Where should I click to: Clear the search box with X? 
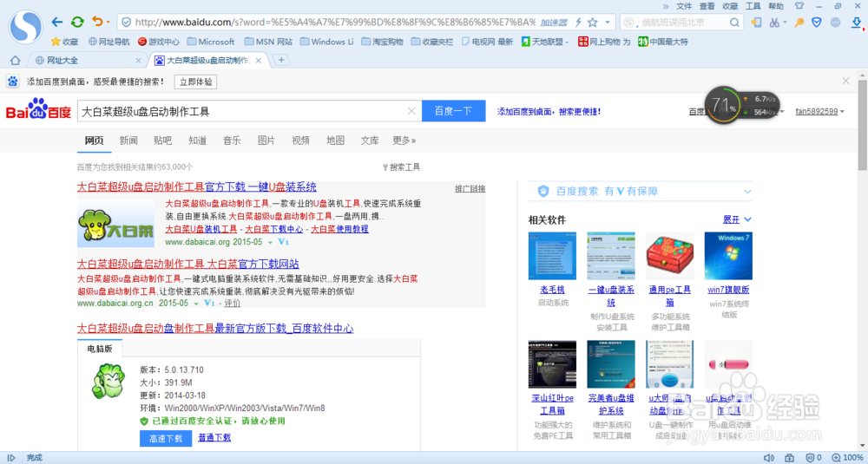[x=411, y=111]
